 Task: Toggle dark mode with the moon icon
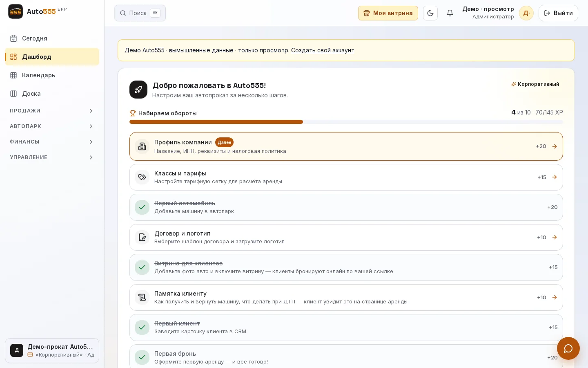[430, 13]
